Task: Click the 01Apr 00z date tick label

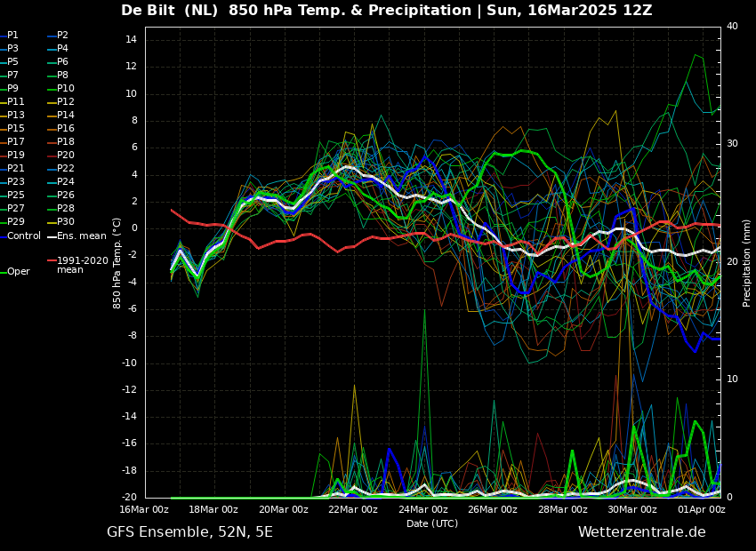Action: tap(702, 509)
